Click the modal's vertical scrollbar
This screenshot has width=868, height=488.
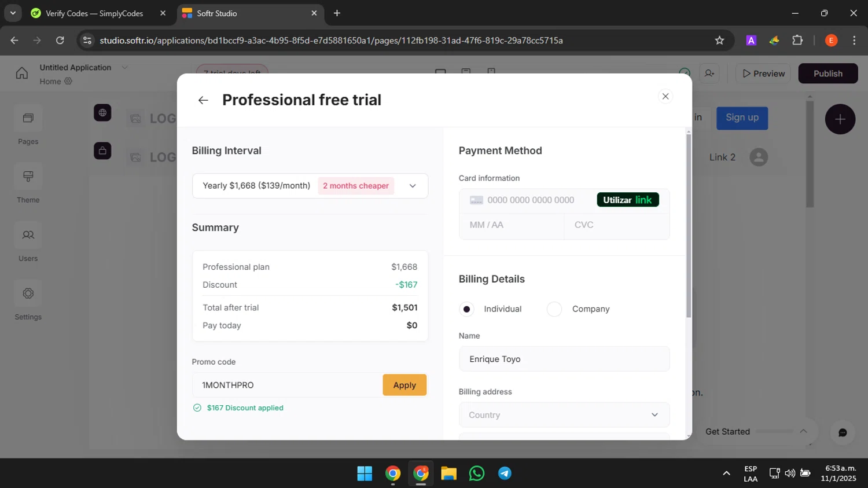click(x=689, y=226)
